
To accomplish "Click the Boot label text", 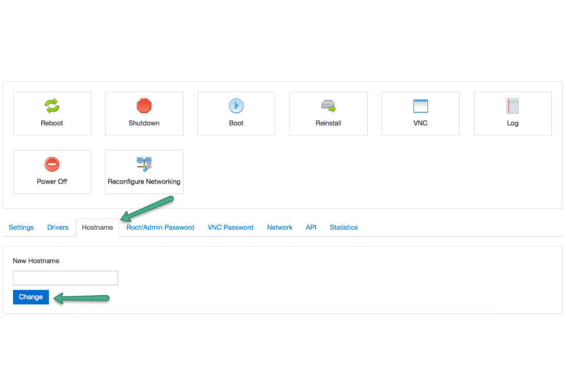I will coord(236,123).
